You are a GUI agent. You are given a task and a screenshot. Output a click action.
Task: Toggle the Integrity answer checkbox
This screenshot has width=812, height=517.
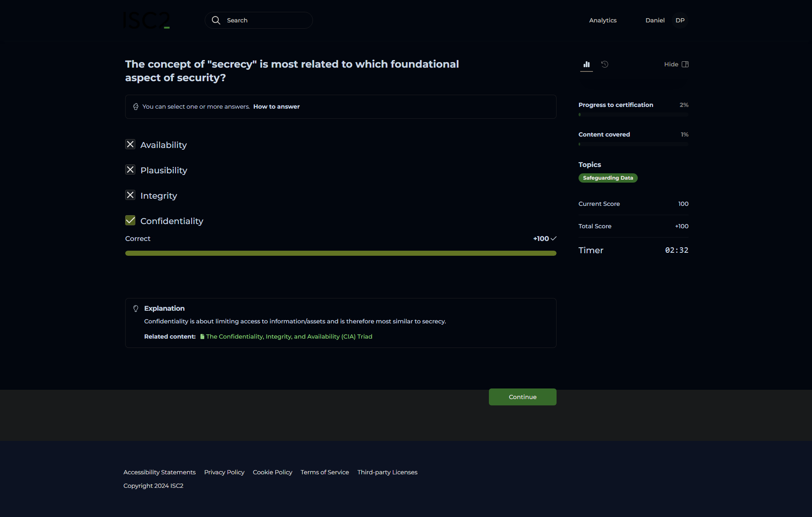tap(130, 195)
